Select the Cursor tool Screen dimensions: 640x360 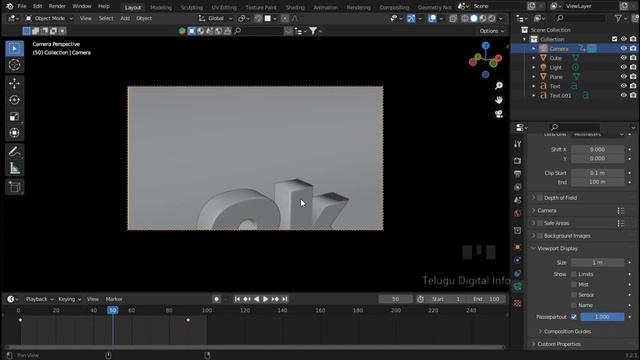click(14, 64)
